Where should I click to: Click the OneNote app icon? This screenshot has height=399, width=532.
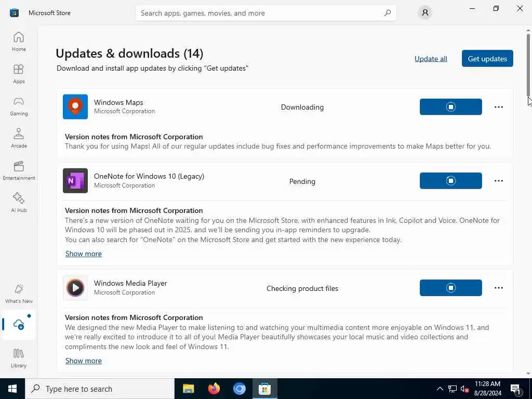pos(75,180)
